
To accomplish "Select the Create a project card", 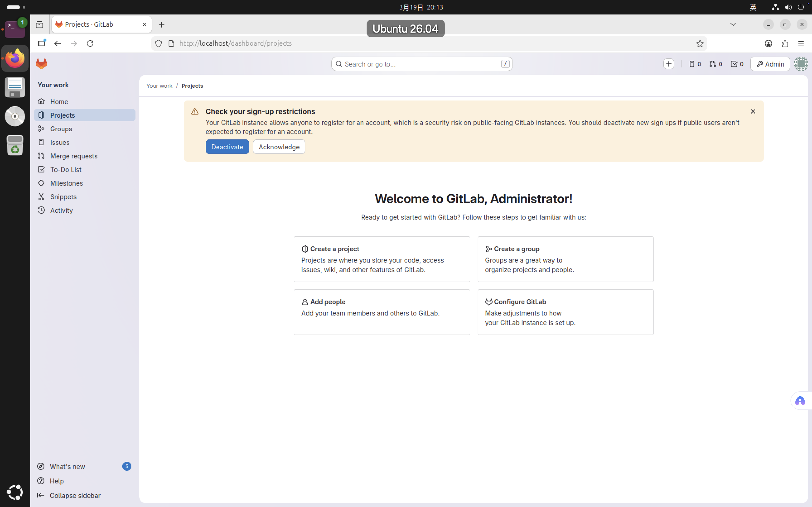I will click(382, 259).
